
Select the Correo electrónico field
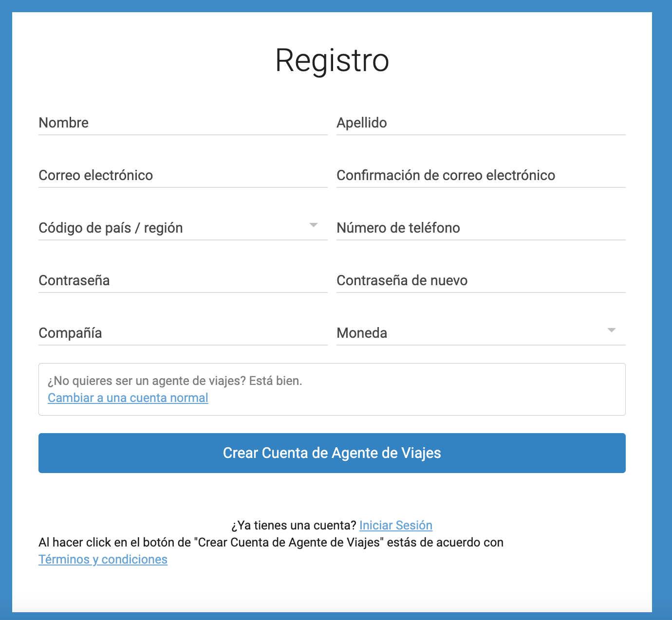(x=183, y=176)
